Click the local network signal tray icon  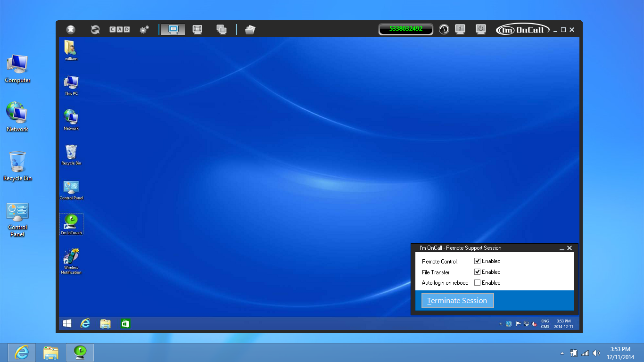(x=585, y=353)
